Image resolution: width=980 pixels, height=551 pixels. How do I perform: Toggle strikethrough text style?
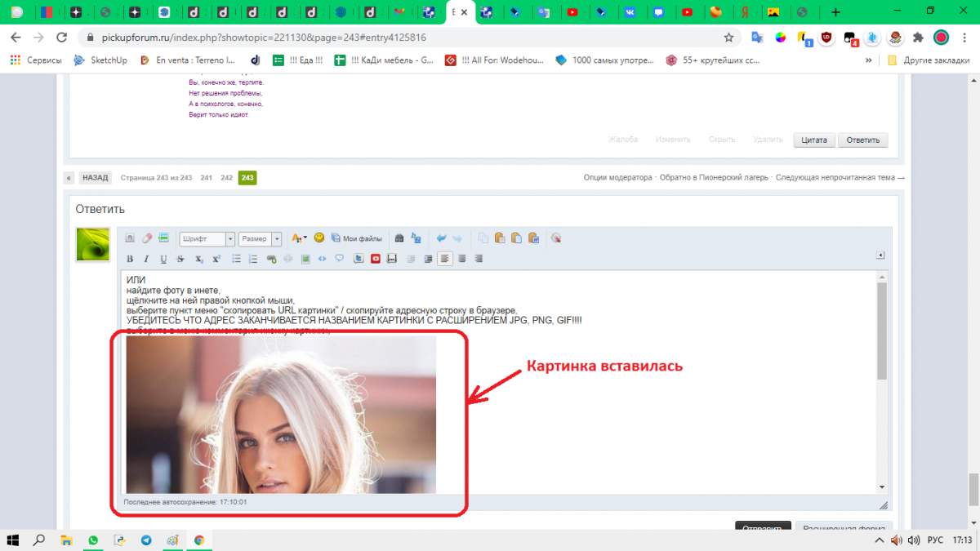tap(180, 259)
